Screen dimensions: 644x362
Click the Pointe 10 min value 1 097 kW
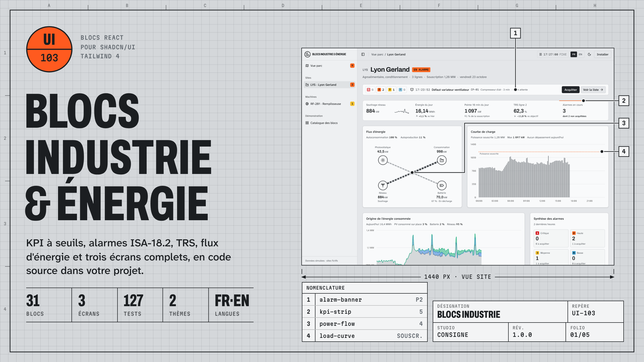[473, 111]
